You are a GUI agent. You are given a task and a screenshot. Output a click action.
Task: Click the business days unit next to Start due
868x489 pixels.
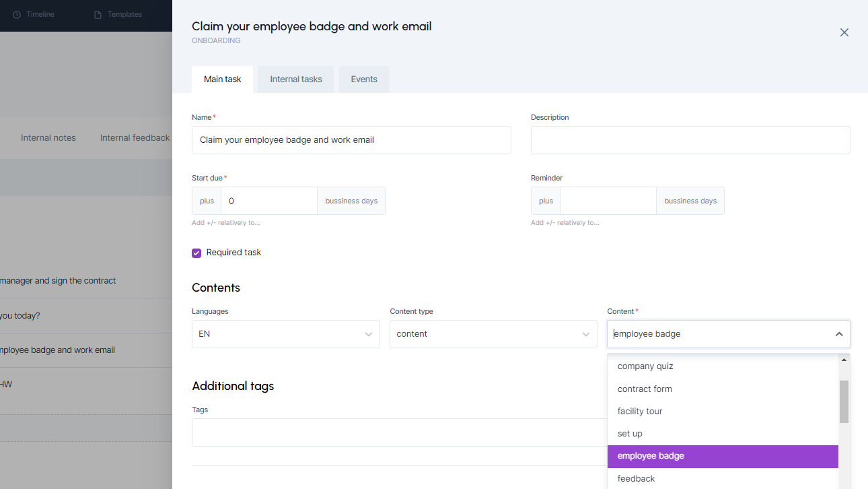[351, 201]
